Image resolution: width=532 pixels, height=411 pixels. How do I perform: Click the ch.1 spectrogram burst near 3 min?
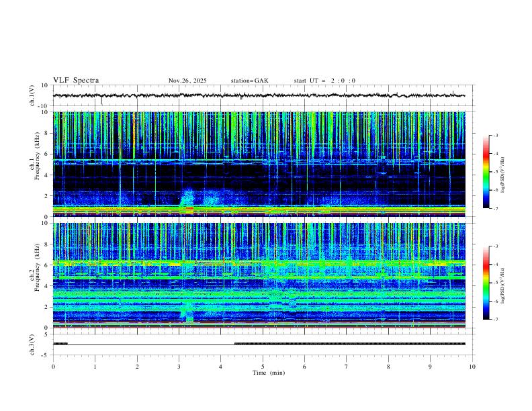(187, 201)
